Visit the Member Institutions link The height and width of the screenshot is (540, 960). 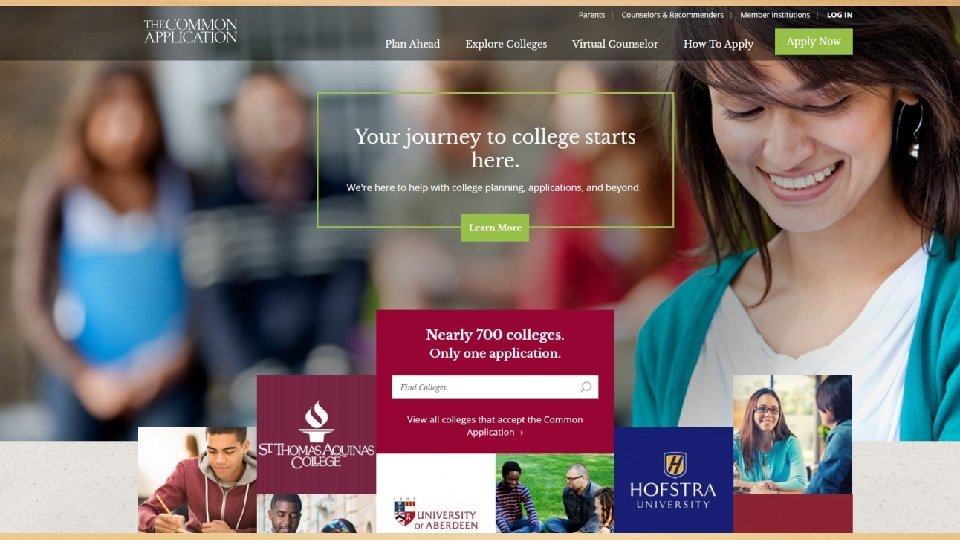[775, 15]
